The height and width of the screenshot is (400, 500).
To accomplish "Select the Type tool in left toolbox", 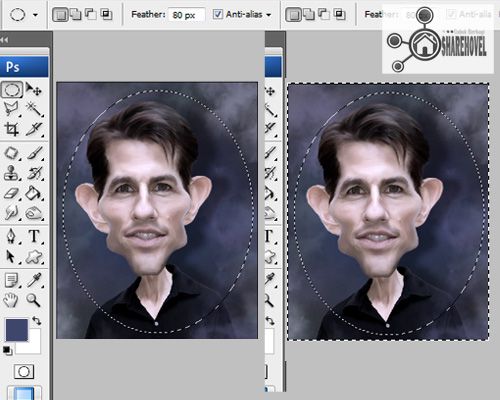I will [34, 236].
